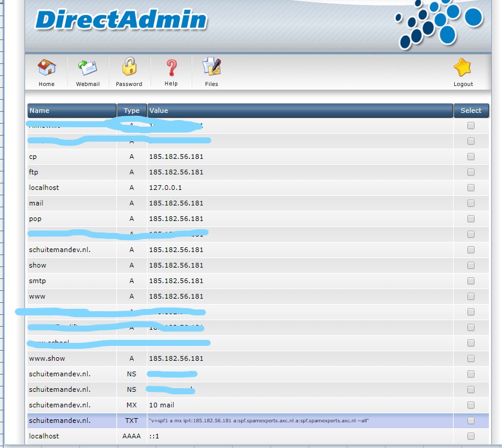The width and height of the screenshot is (502, 448).
Task: Select the pop record checkbox
Action: pyautogui.click(x=470, y=219)
